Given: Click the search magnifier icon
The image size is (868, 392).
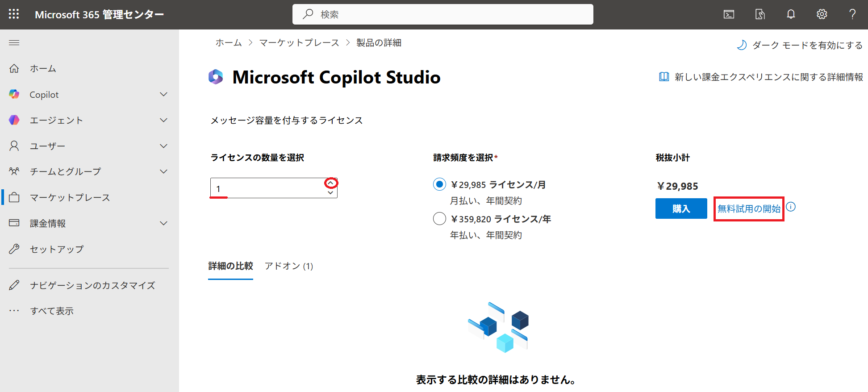Looking at the screenshot, I should point(308,14).
